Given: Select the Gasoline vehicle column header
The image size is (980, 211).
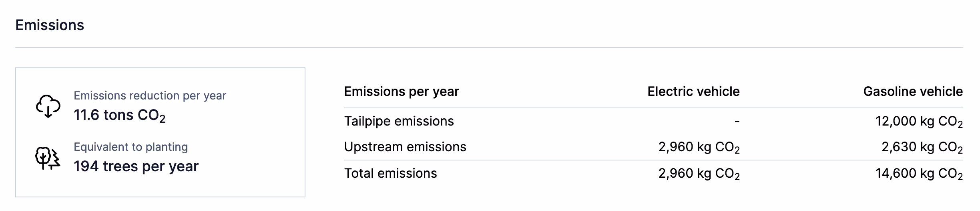Looking at the screenshot, I should 913,91.
